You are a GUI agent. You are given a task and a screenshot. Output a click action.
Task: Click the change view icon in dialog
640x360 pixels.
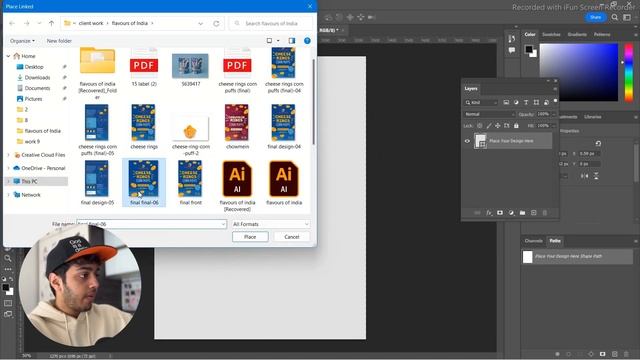[x=269, y=40]
